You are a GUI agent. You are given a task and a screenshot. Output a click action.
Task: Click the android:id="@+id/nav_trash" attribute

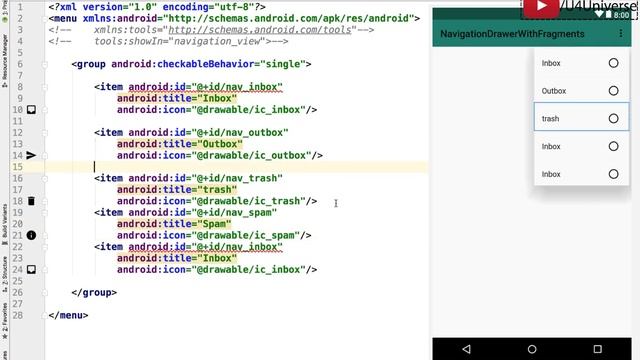tap(205, 178)
